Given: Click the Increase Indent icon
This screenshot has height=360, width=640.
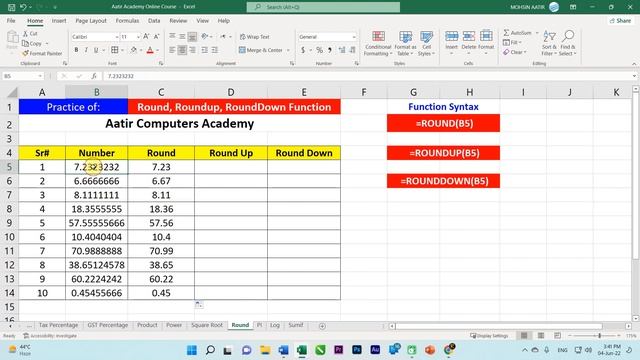Looking at the screenshot, I should [214, 50].
